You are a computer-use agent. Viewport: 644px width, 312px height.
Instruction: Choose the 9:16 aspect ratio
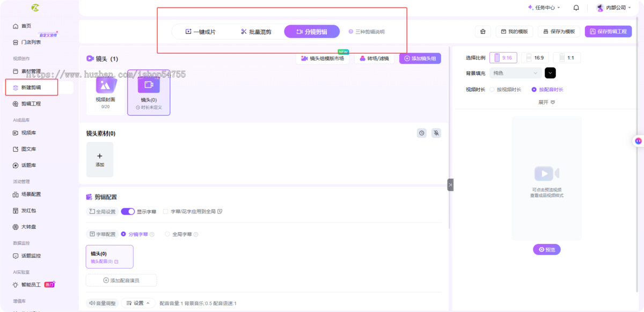point(503,57)
